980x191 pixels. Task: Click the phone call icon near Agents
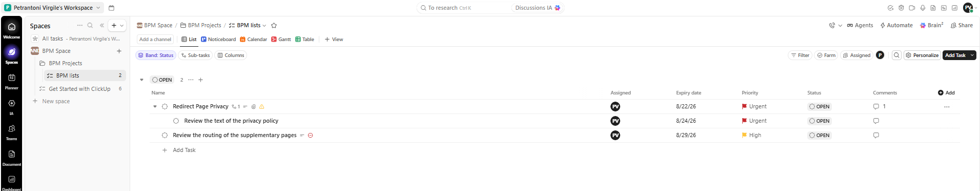[831, 25]
